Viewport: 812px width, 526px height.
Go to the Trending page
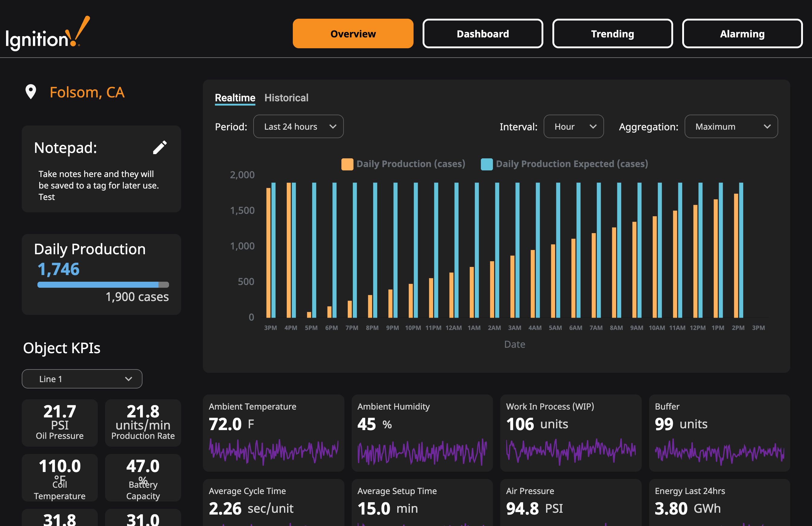[x=612, y=33]
